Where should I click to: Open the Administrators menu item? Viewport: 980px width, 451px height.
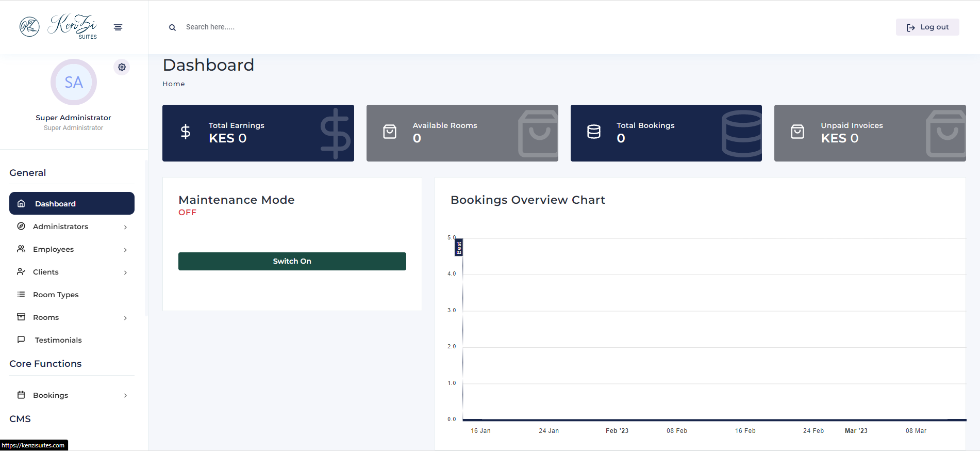(72, 226)
